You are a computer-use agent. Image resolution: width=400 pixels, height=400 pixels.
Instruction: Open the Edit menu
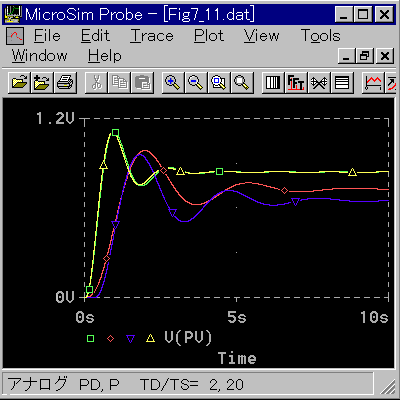click(x=95, y=36)
